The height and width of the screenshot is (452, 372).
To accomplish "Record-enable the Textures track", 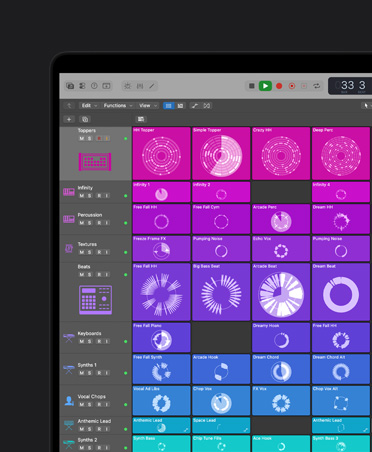I will (x=99, y=252).
